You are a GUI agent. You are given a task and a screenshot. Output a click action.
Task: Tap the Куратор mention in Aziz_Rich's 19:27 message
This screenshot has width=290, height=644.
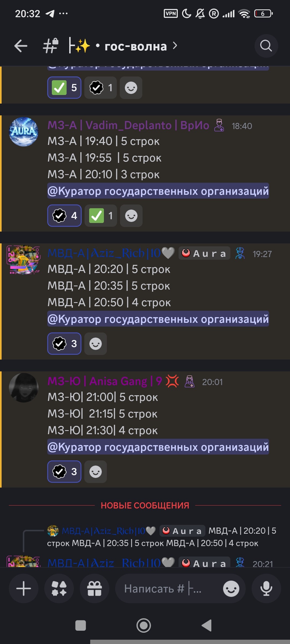(158, 319)
